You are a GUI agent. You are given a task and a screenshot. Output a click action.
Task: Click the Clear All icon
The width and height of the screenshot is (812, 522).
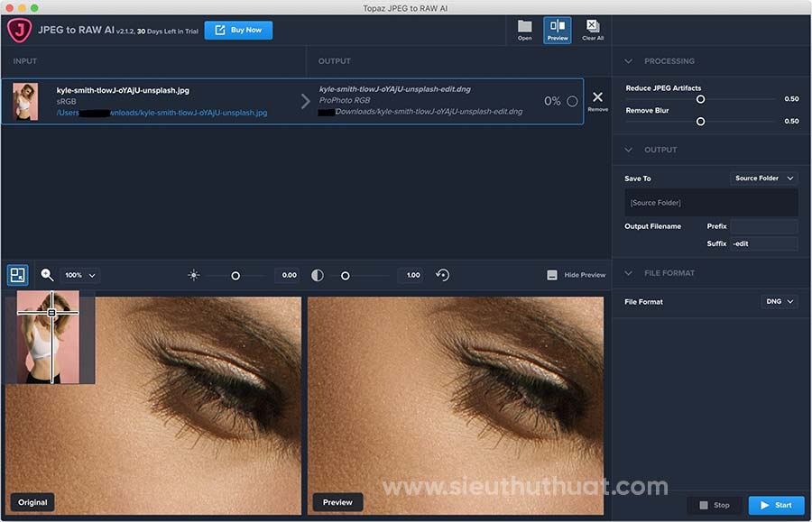click(x=593, y=27)
